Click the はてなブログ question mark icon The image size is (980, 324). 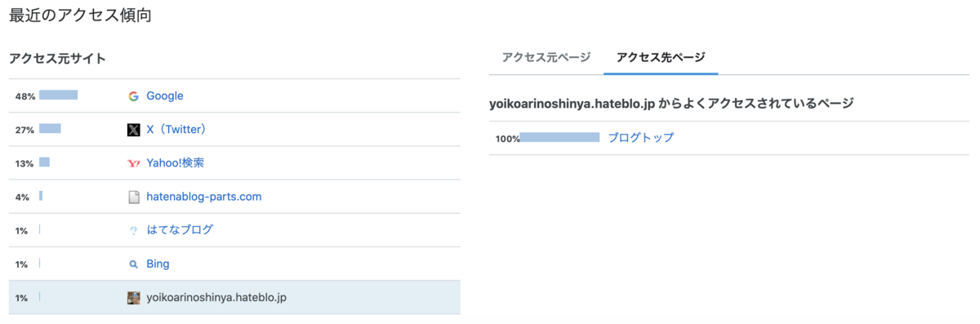(133, 230)
